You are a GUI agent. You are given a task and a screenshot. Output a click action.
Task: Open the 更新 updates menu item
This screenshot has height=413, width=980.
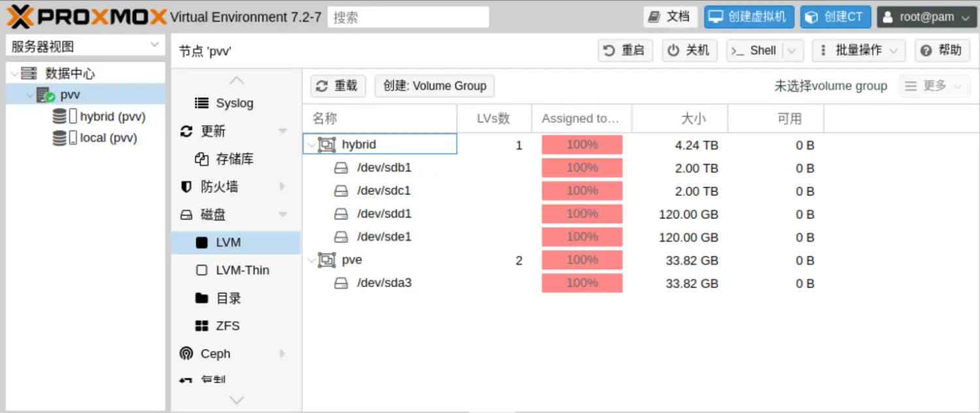236,131
